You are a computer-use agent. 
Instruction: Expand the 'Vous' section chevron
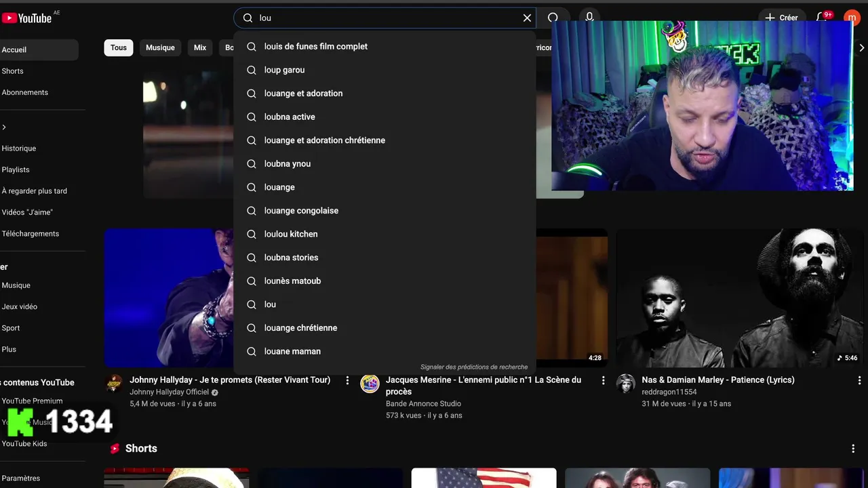pyautogui.click(x=4, y=127)
